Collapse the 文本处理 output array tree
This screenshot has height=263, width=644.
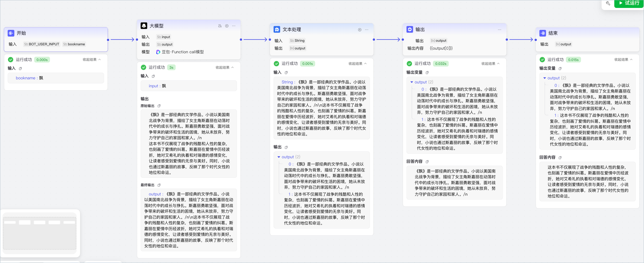click(x=279, y=157)
